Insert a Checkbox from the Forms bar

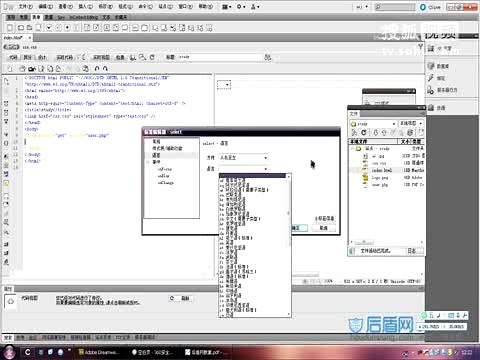coord(49,28)
